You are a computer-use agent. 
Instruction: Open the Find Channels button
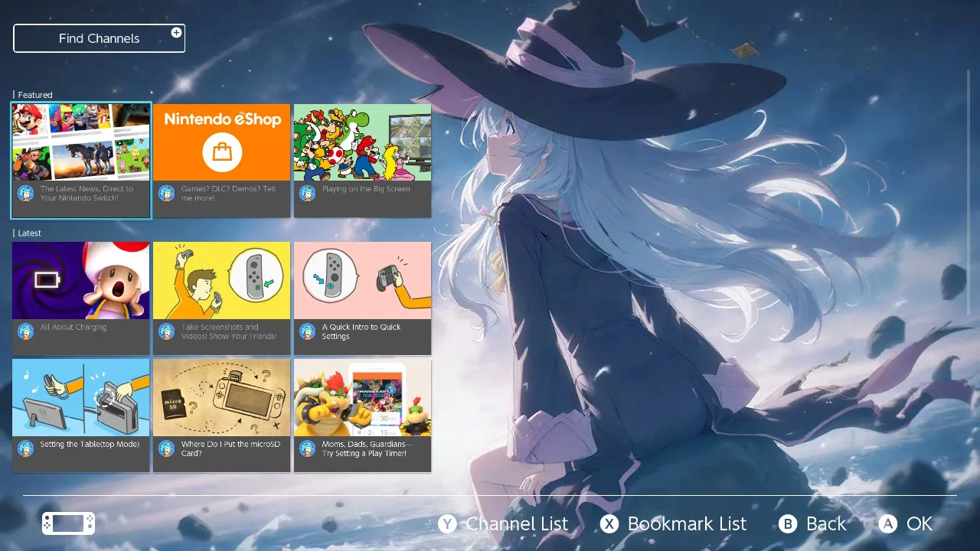[99, 38]
